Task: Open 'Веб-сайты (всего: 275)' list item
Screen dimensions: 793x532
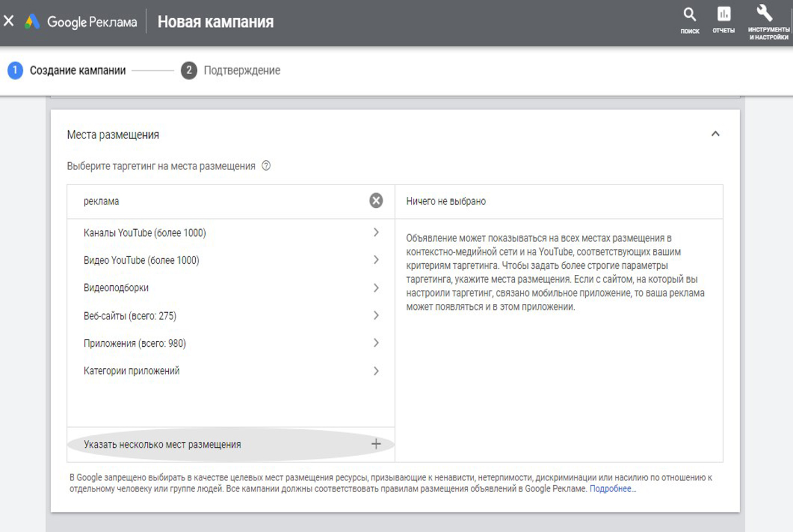Action: 130,316
